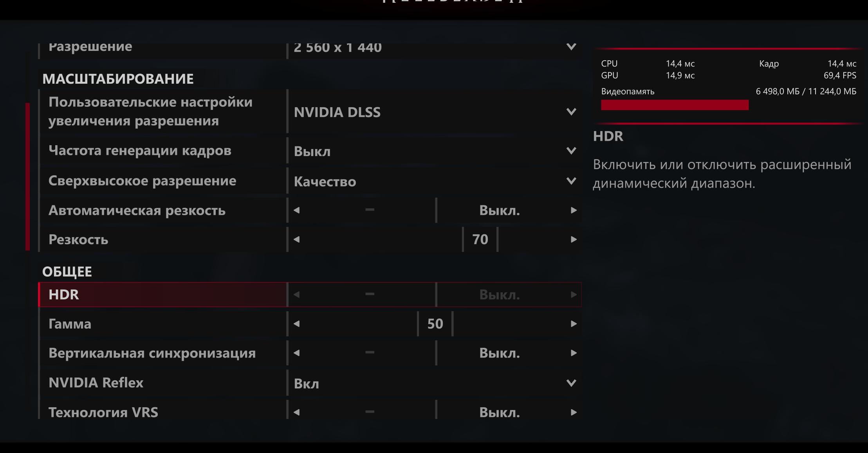
Task: Click right arrow for Автоматическая резкость
Action: [x=574, y=210]
